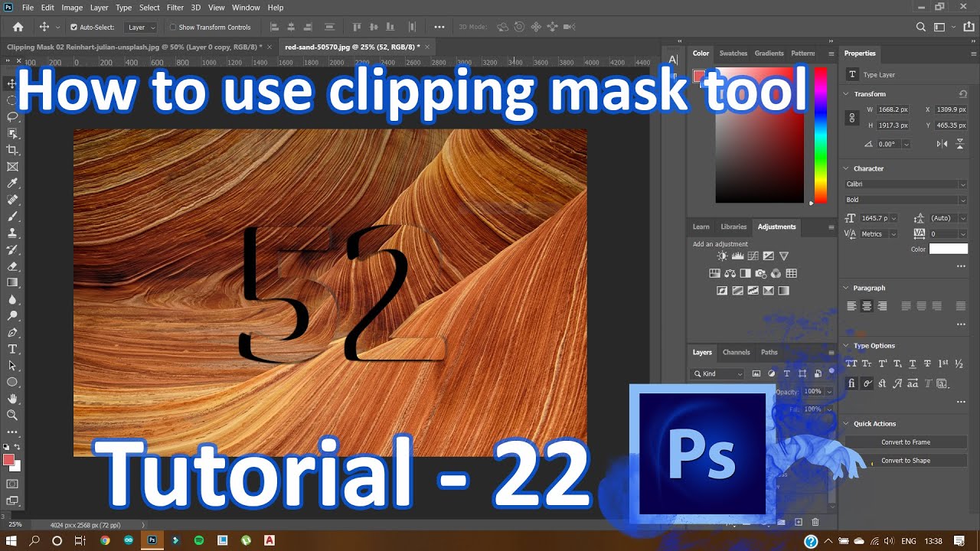
Task: Add a Brightness/Contrast adjustment
Action: (x=722, y=256)
